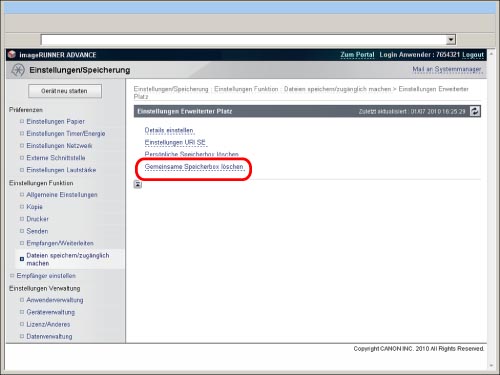This screenshot has width=500, height=375.
Task: Open the Senden sidebar entry
Action: coord(37,231)
